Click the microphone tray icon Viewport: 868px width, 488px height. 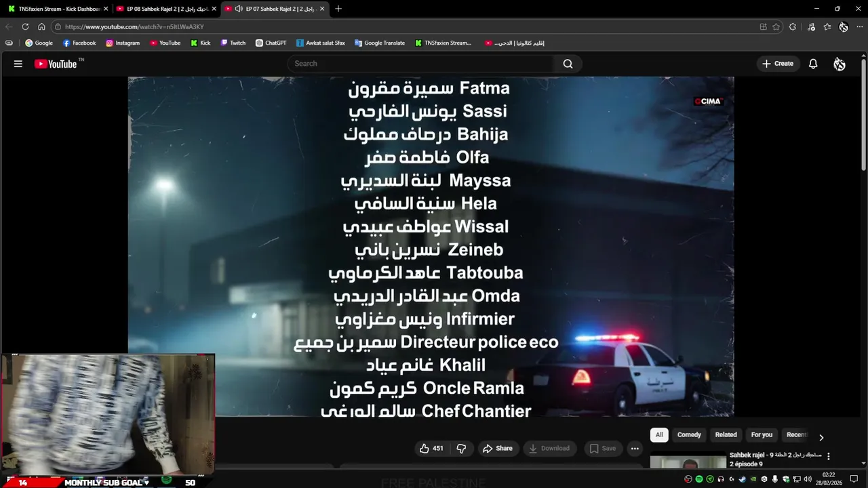click(x=775, y=479)
